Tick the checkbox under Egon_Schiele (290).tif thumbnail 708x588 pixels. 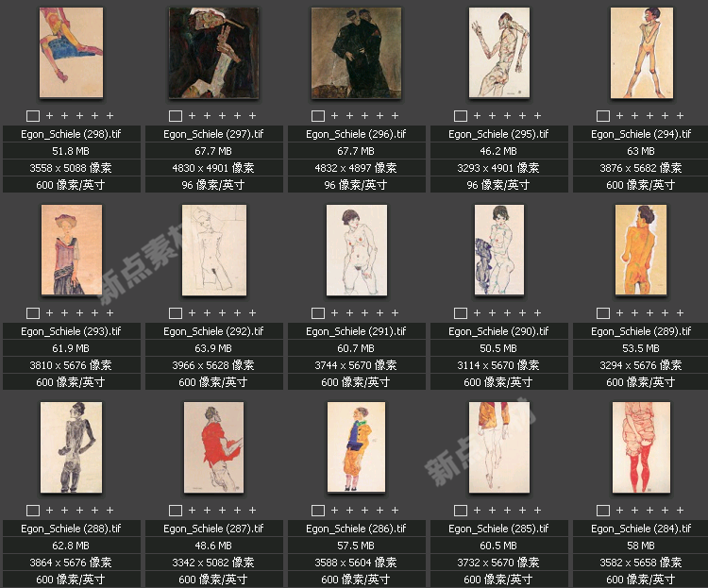[461, 313]
